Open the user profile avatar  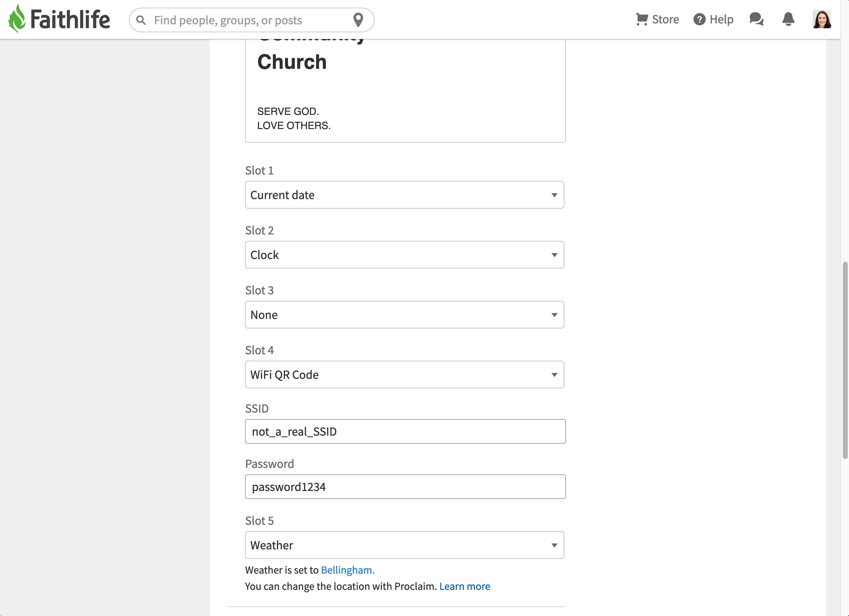pyautogui.click(x=822, y=19)
